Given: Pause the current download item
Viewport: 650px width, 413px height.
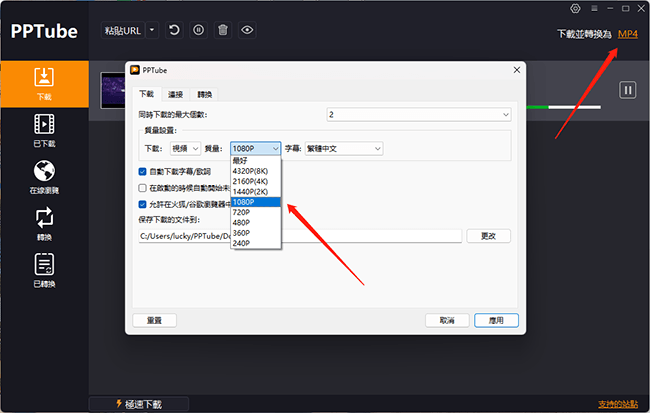Looking at the screenshot, I should [x=628, y=90].
